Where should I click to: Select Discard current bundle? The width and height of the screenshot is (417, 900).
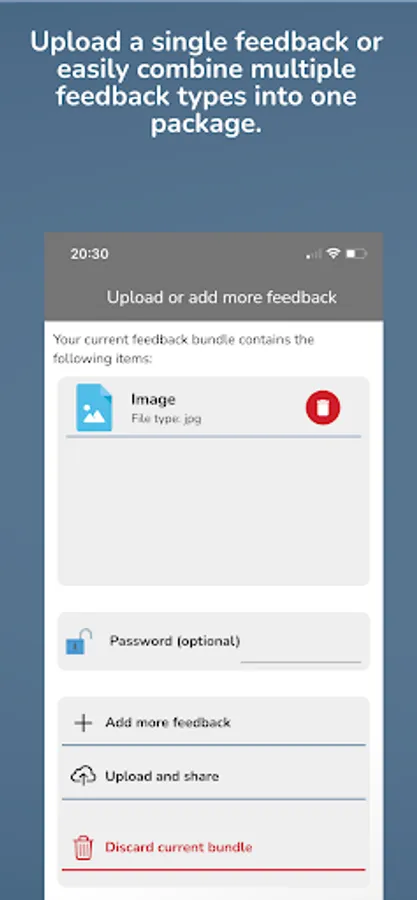213,847
